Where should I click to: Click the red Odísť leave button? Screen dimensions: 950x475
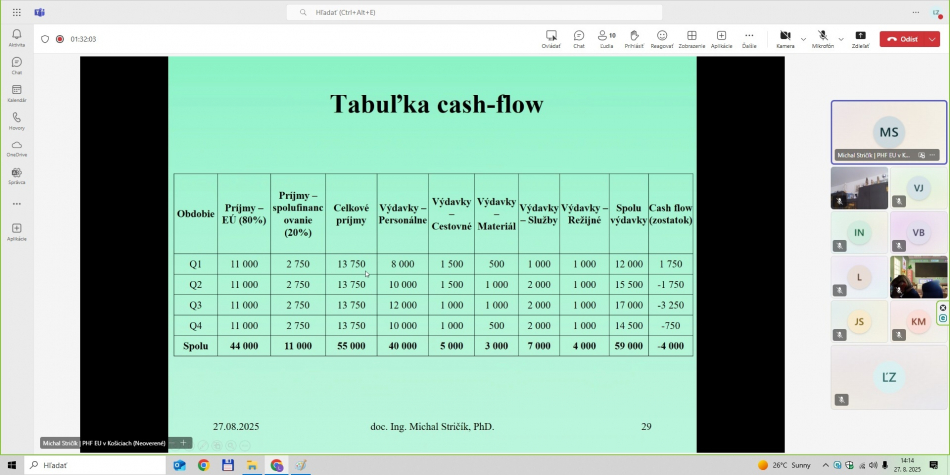(902, 39)
